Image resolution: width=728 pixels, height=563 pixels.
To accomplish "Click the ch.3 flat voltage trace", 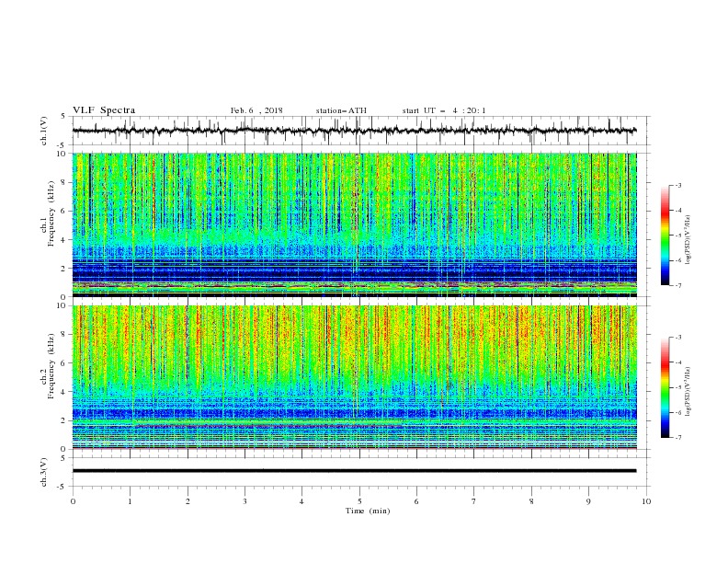I will tap(354, 471).
